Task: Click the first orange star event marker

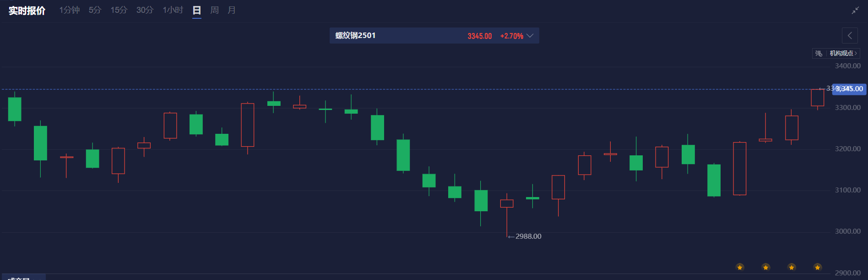Action: (740, 267)
